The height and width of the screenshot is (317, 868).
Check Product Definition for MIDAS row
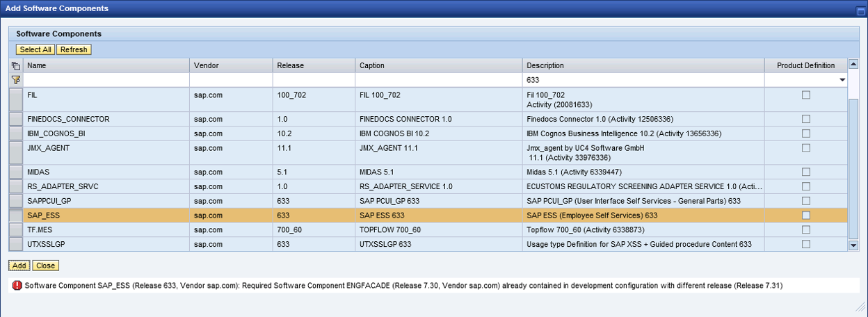(806, 172)
